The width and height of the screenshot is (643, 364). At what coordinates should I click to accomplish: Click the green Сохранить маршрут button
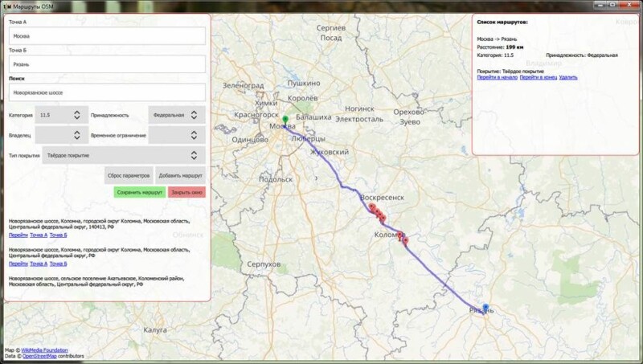tap(140, 193)
